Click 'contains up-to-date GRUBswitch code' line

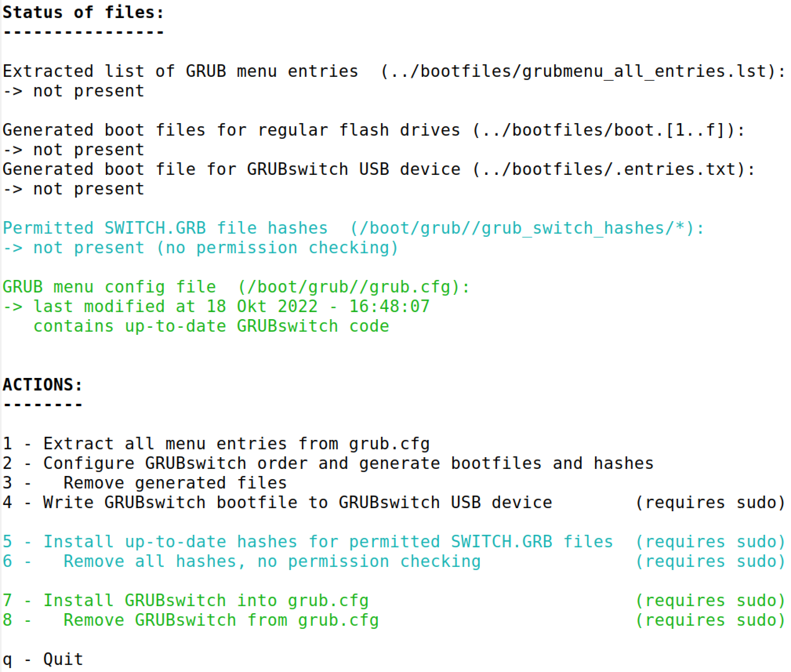click(211, 326)
